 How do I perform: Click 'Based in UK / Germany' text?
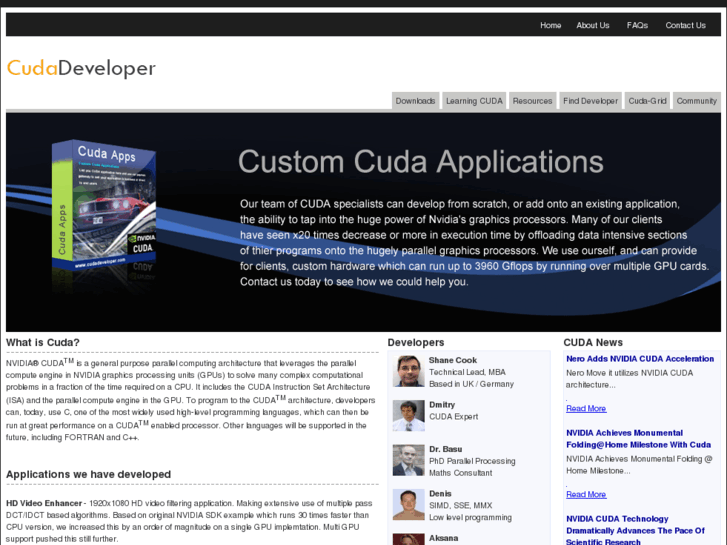[x=471, y=384]
